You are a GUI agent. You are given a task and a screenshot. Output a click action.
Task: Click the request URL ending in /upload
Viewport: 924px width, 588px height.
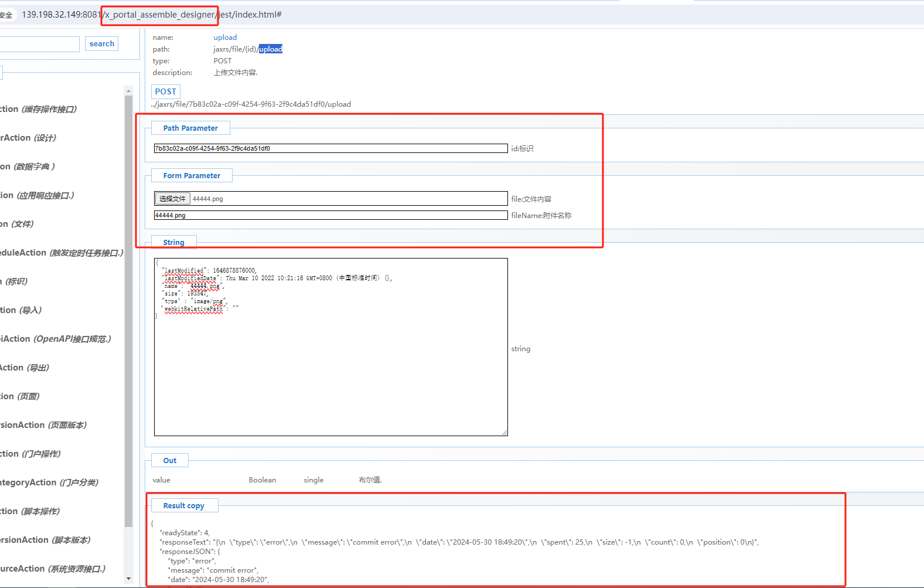251,104
